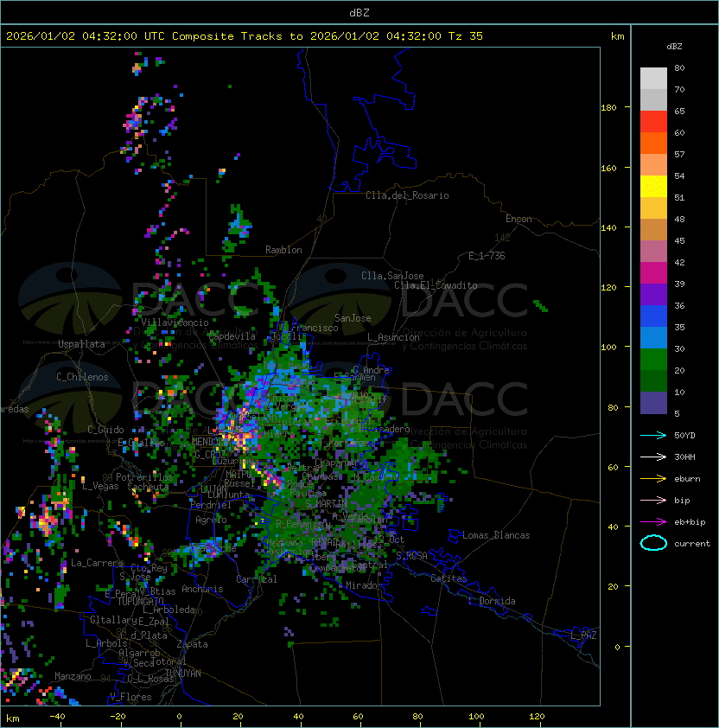This screenshot has width=719, height=728.
Task: Pick the bright yellow 51-54 dBZ legend swatch
Action: [653, 186]
